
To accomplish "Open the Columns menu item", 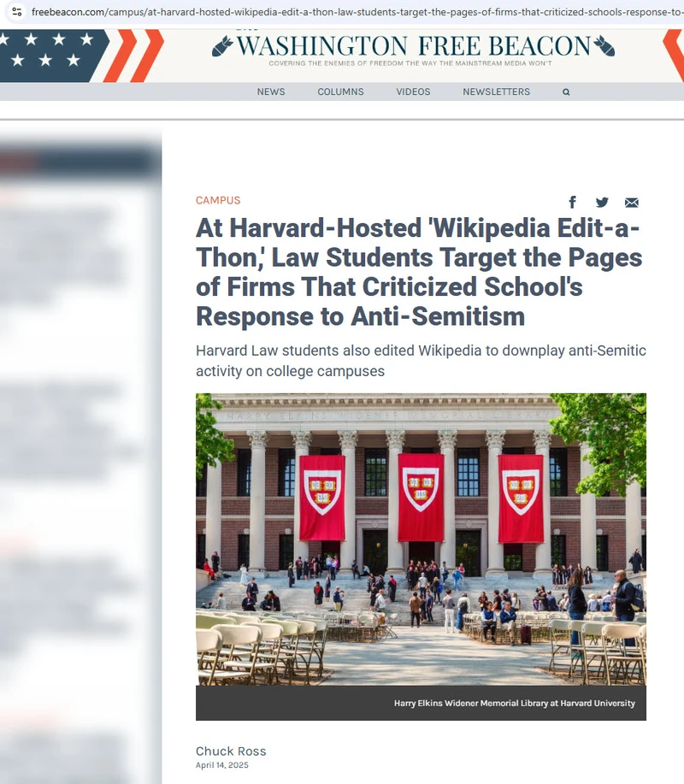I will coord(340,92).
